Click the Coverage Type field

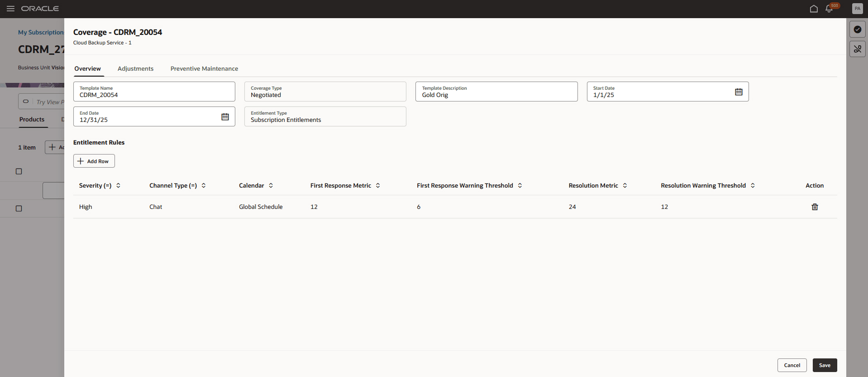tap(325, 92)
